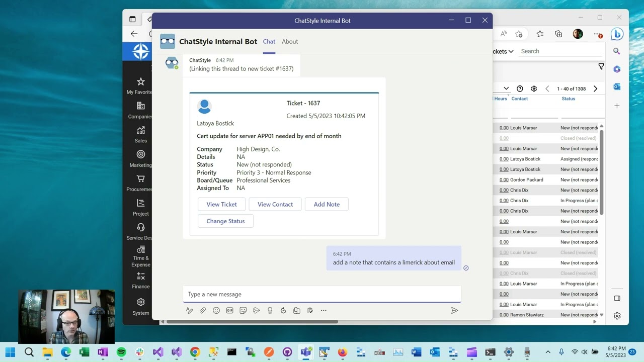644x362 pixels.
Task: Click the clipboard with pencil icon in the chat toolbar
Action: point(310,311)
